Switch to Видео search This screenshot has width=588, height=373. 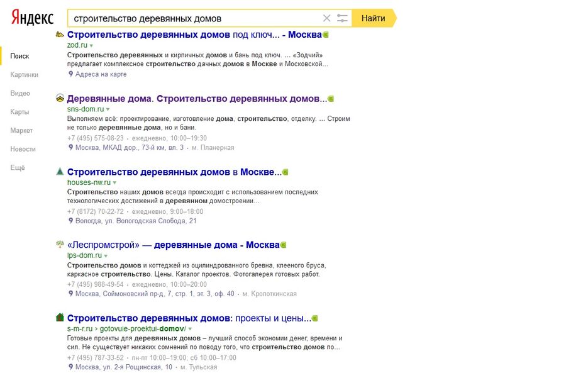(x=20, y=93)
